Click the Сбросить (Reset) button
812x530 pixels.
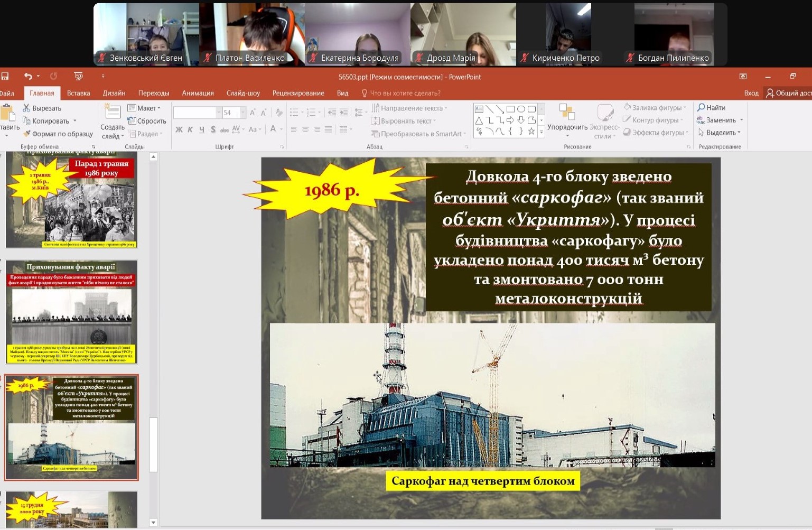[147, 121]
